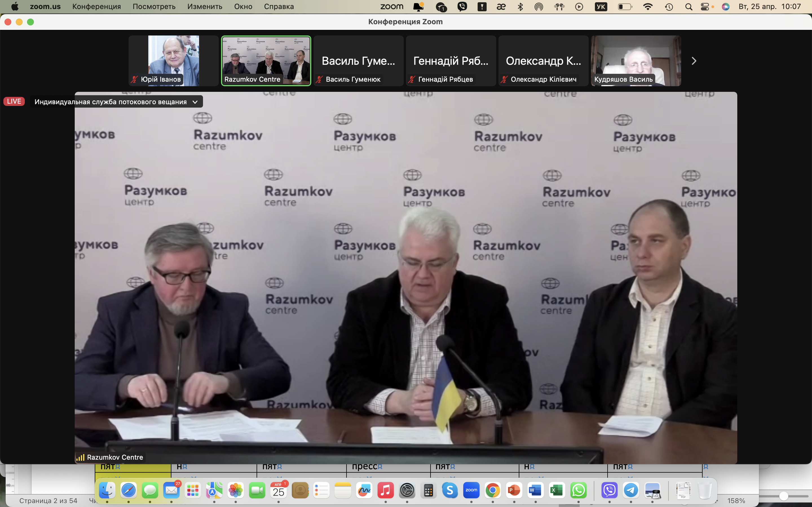Click Василь Гуменюк's muted microphone icon
This screenshot has height=507, width=812.
click(x=319, y=79)
